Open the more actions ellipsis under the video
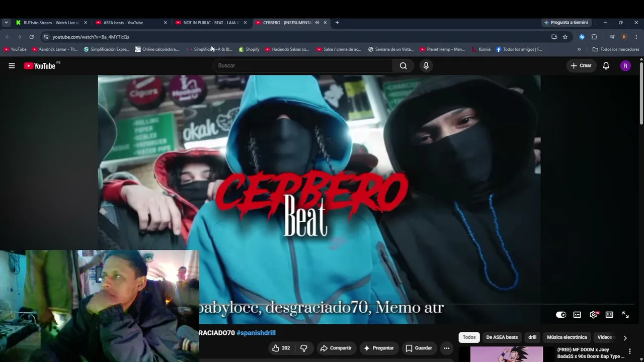 (x=446, y=348)
